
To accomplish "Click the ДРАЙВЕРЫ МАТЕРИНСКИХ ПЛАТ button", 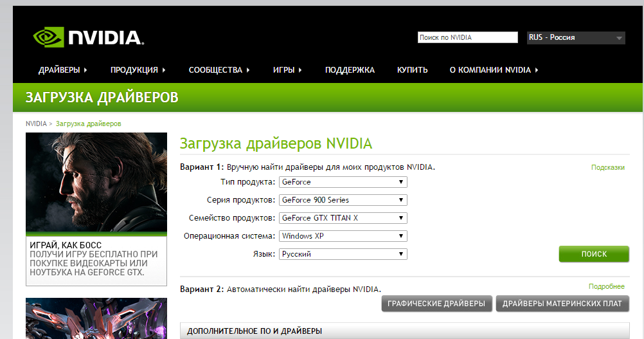I will click(562, 304).
